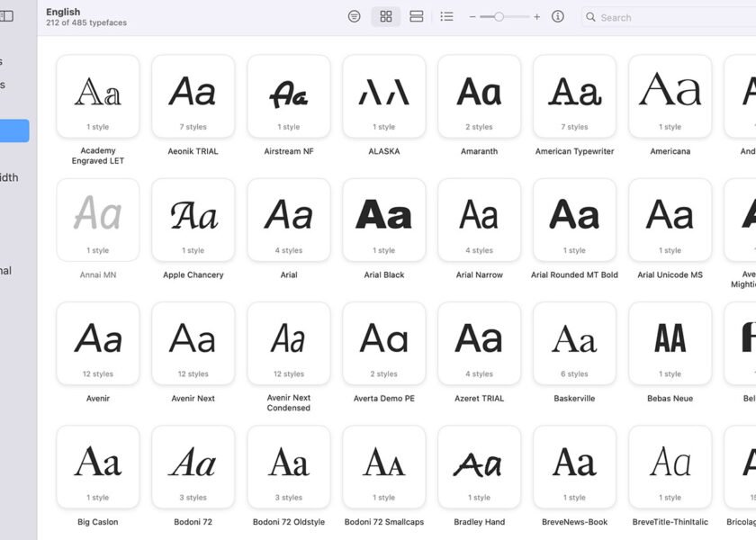The image size is (756, 540).
Task: Click the plus icon to enlarge previews
Action: click(537, 17)
